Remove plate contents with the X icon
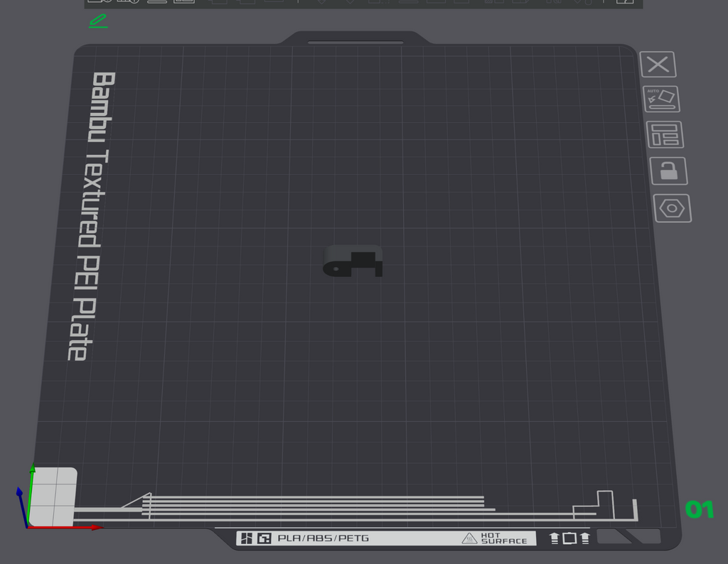This screenshot has width=728, height=564. click(x=658, y=65)
